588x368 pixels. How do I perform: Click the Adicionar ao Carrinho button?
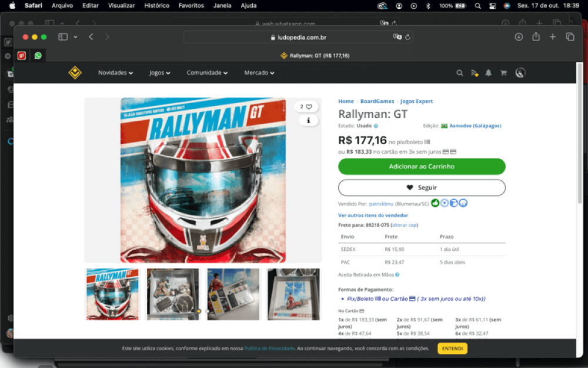422,167
